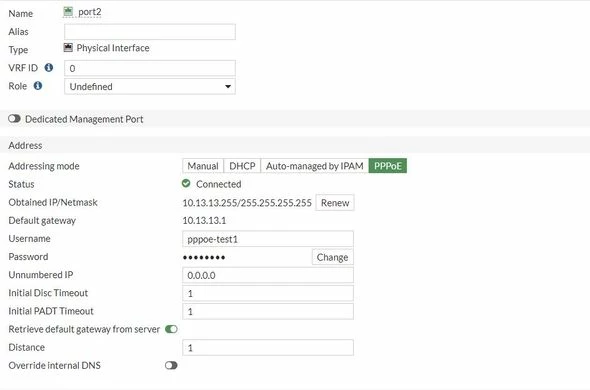Viewport: 590px width, 390px height.
Task: Enable Override internal DNS switch
Action: point(171,365)
